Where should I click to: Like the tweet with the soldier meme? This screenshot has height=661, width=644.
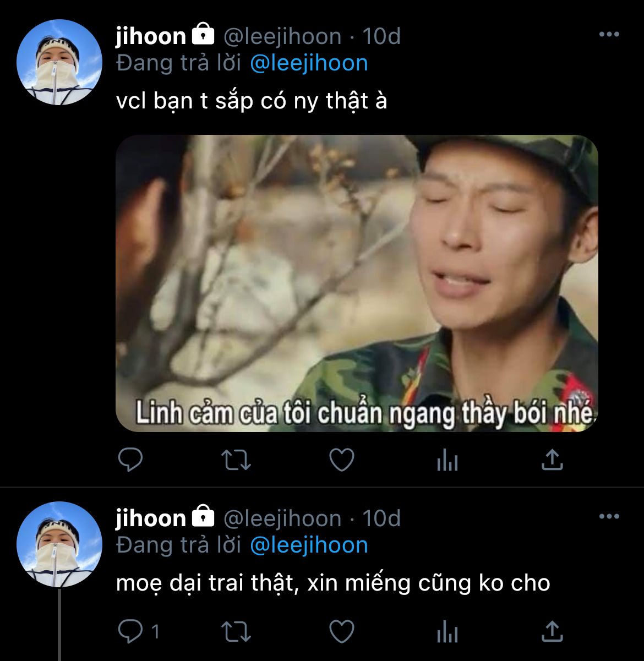342,460
